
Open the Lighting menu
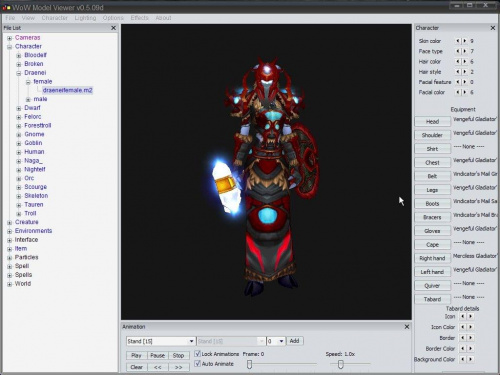pos(85,18)
